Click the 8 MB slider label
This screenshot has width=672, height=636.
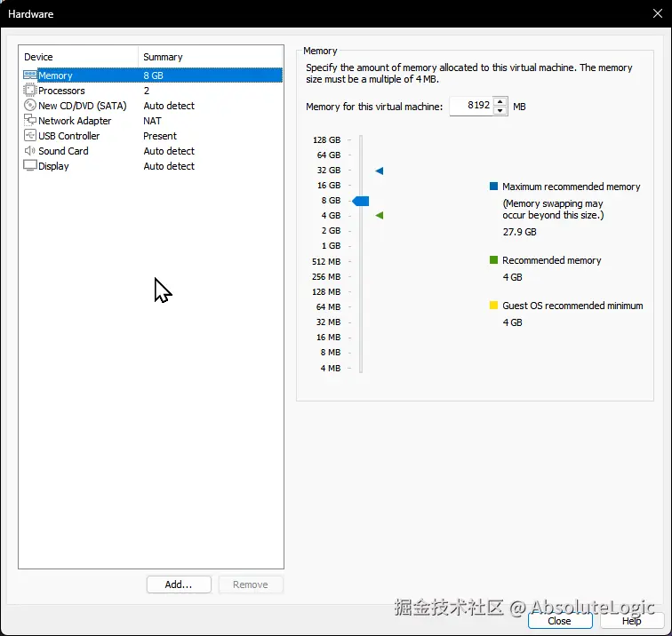coord(331,353)
